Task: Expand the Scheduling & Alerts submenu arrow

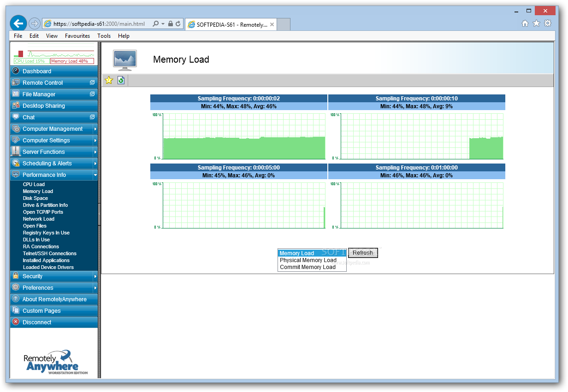Action: point(95,164)
